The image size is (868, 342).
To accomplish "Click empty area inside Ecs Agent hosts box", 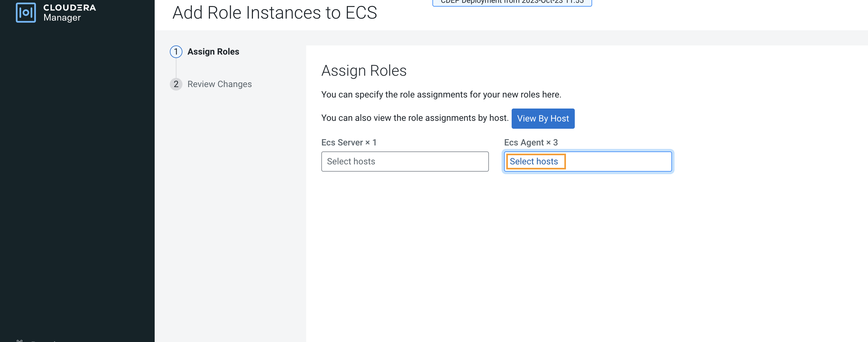I will pyautogui.click(x=620, y=162).
